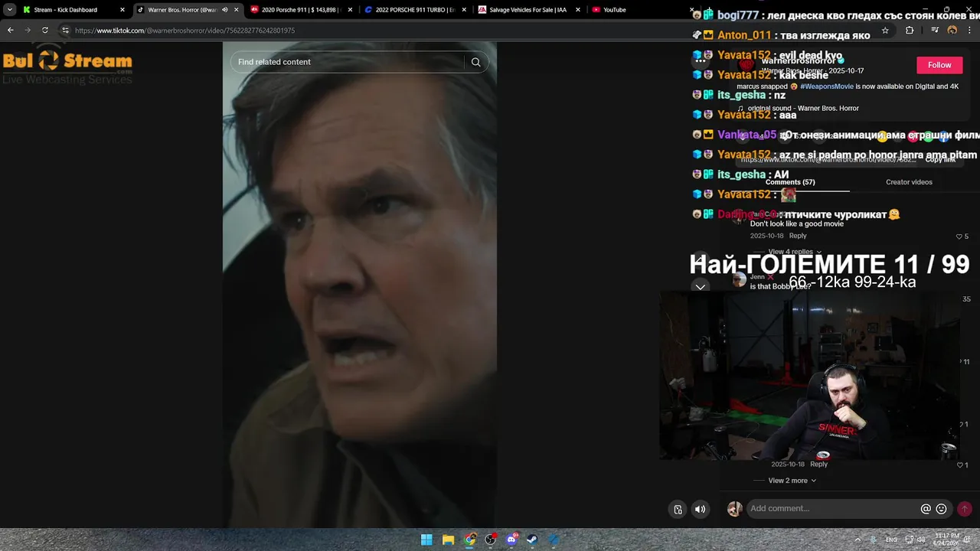Copy link to the TikTok video
The image size is (980, 551).
(x=940, y=159)
